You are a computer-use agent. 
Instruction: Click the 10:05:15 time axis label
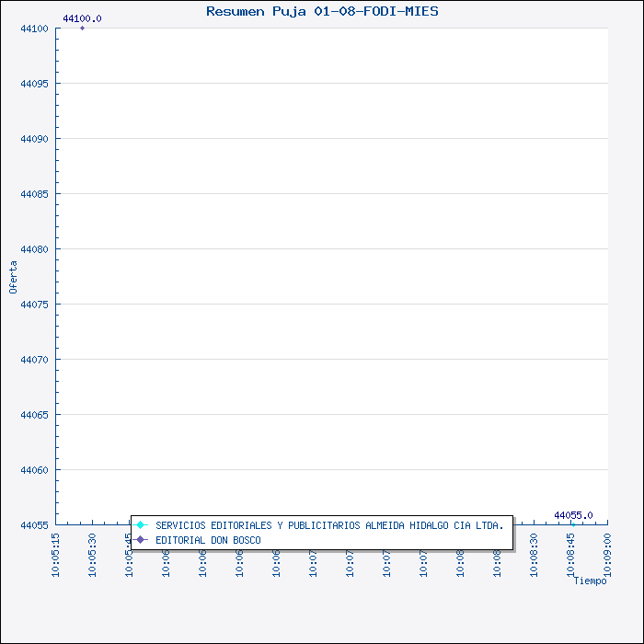(56, 556)
